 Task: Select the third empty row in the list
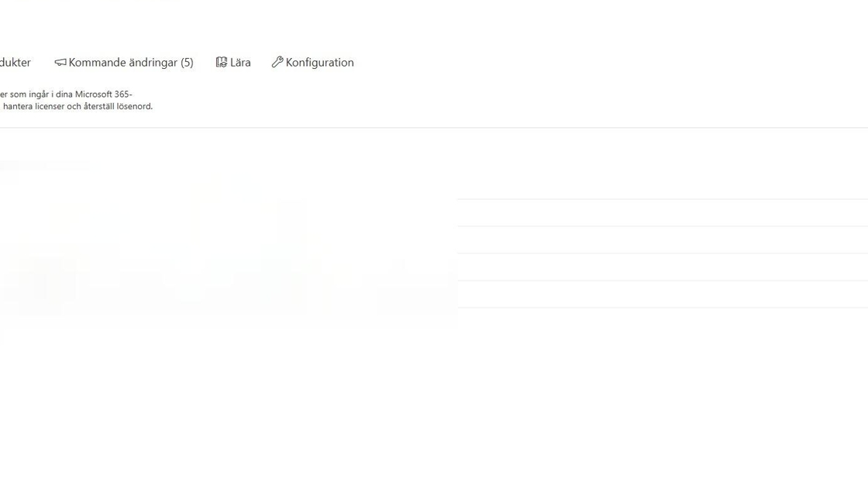pyautogui.click(x=663, y=267)
